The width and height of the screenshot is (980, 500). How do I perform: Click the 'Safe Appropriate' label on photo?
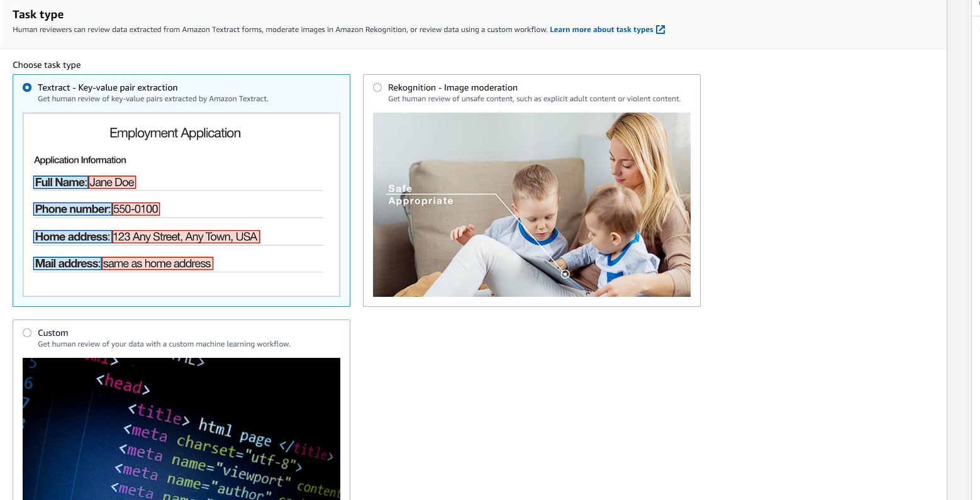pos(420,195)
